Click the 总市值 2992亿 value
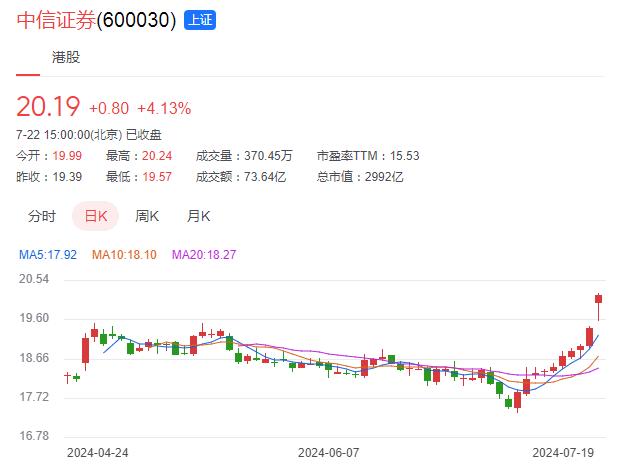 (x=384, y=176)
